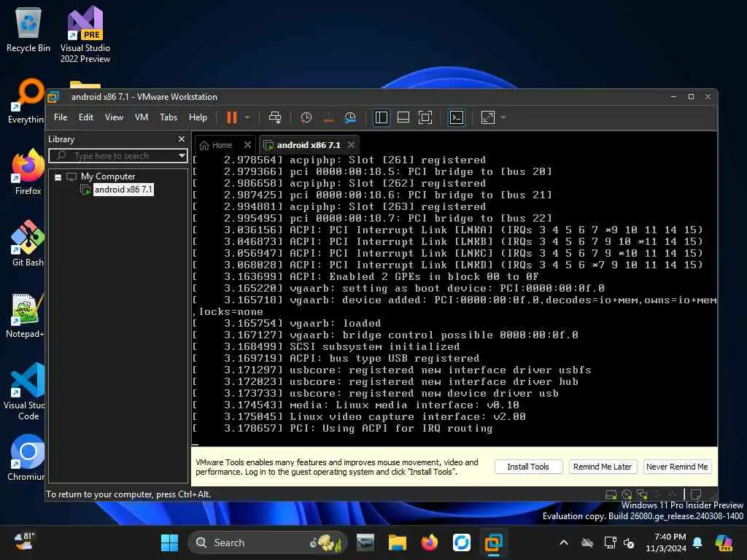Open the Edit menu
This screenshot has height=560, width=747.
[86, 117]
